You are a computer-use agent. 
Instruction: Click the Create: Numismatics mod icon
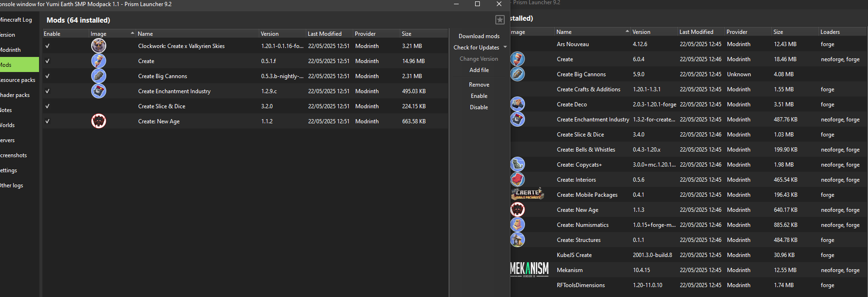(517, 225)
